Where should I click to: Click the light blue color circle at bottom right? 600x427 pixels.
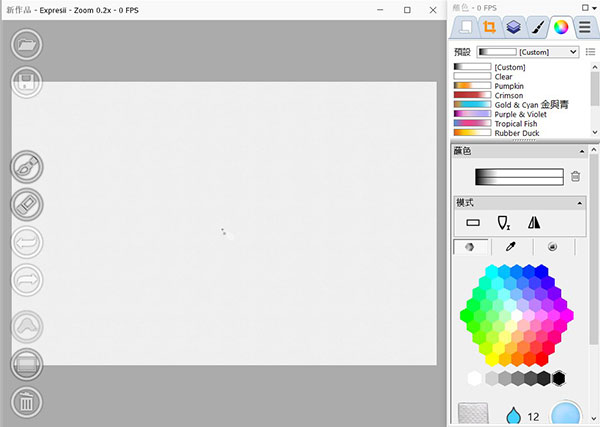coord(566,413)
